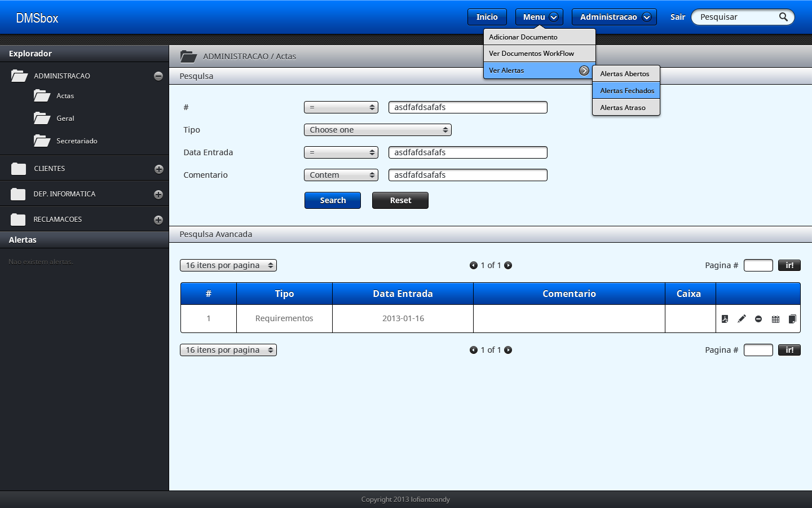Open the top '16 itens por pagina' dropdown
812x508 pixels.
coord(228,265)
